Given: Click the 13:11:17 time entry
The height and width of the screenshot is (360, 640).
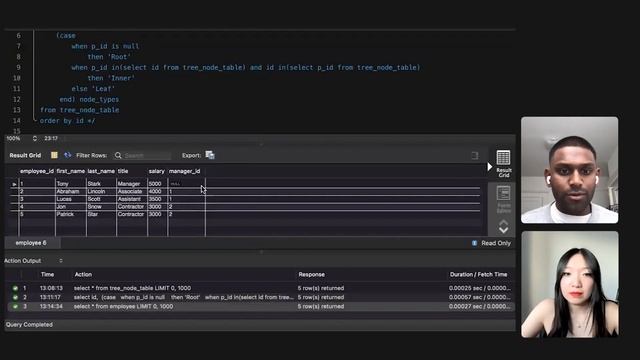Looking at the screenshot, I should (50, 297).
